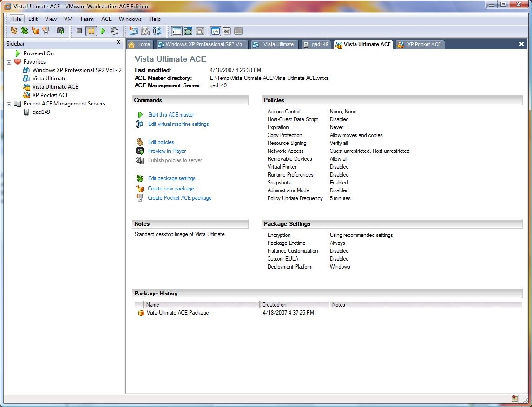The height and width of the screenshot is (407, 532).
Task: Select Windows XP Professional SP2 in sidebar
Action: click(77, 70)
